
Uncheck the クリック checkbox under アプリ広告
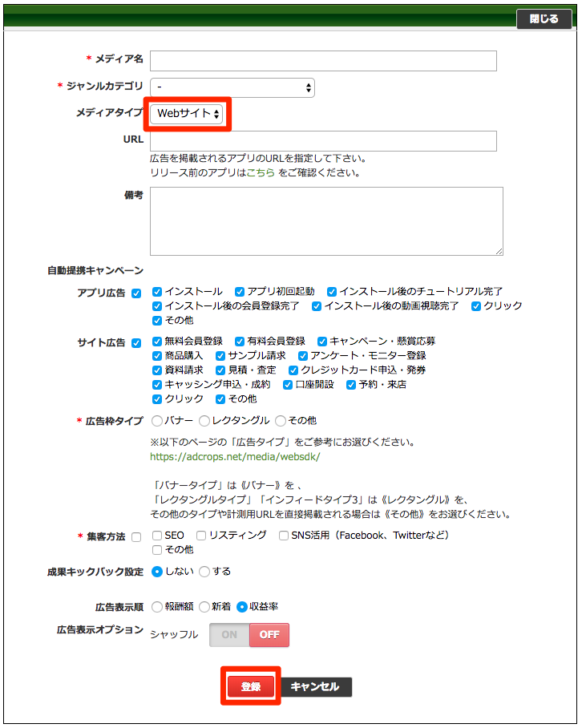(475, 306)
